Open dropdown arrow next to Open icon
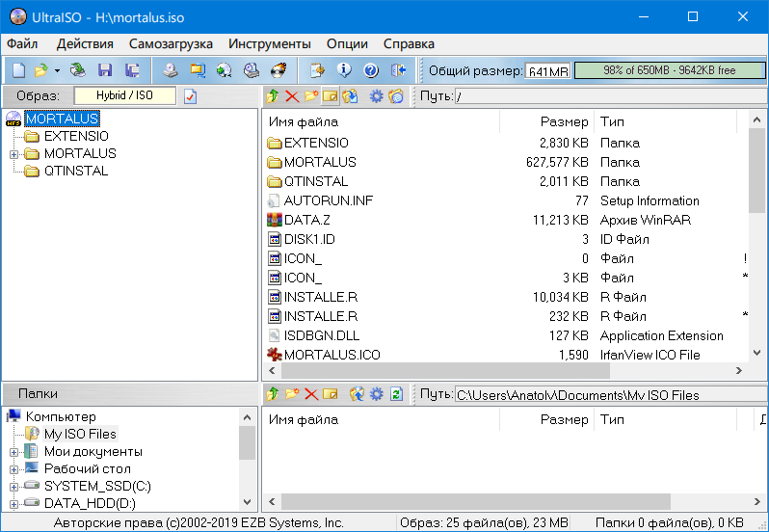 57,70
